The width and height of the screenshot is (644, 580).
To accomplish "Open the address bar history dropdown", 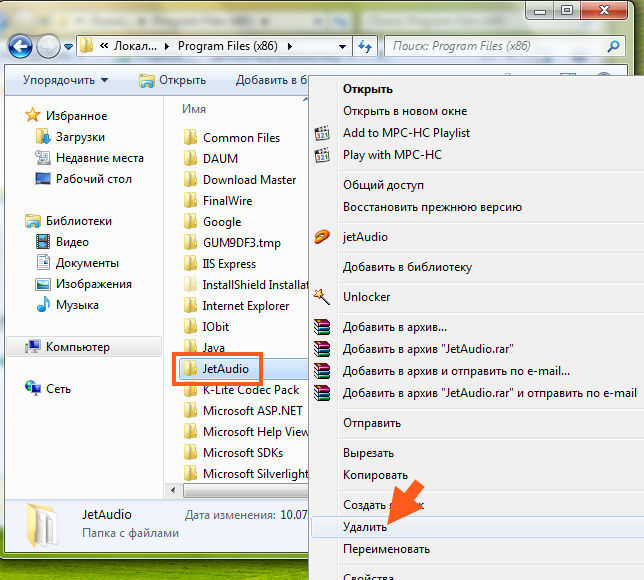I will point(342,47).
